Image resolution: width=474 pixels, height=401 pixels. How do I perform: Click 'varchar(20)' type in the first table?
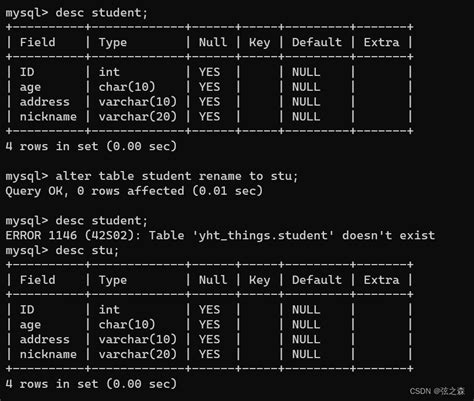click(x=137, y=117)
